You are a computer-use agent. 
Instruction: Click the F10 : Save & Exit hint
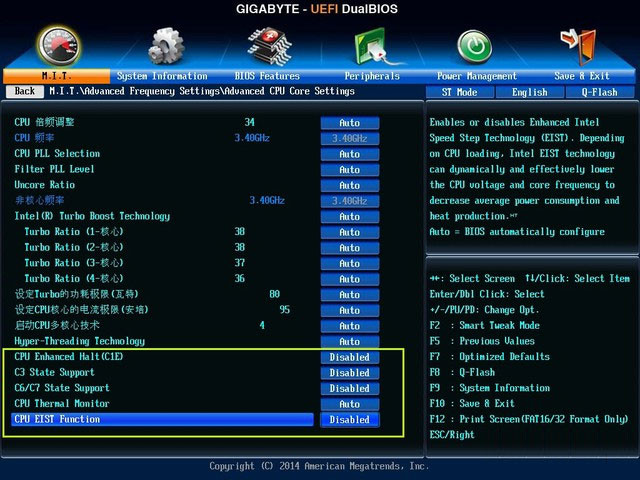(x=472, y=404)
